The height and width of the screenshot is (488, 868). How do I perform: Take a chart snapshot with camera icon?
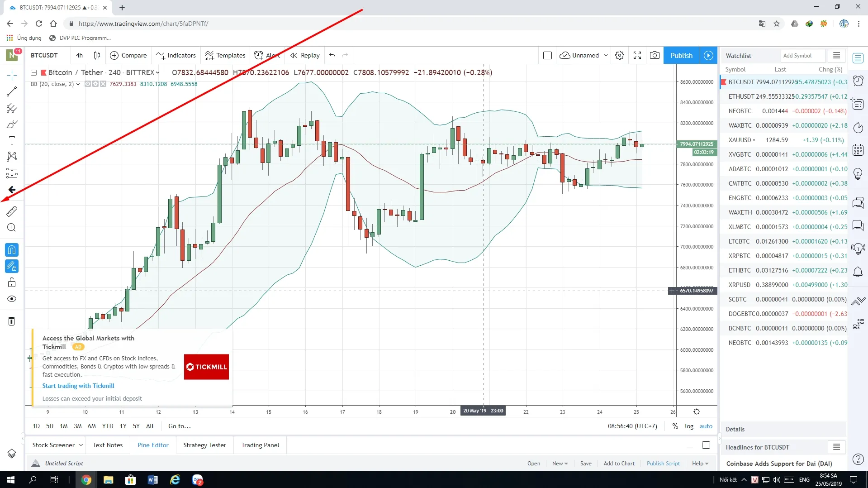[654, 55]
